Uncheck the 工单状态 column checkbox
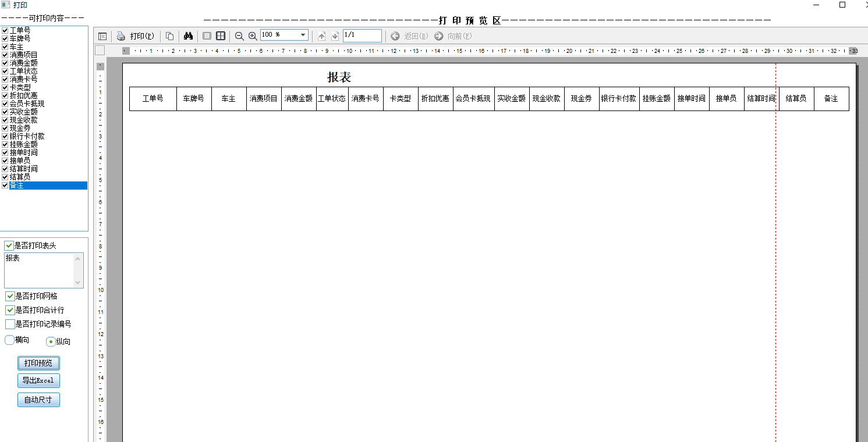The width and height of the screenshot is (868, 442). [x=5, y=71]
